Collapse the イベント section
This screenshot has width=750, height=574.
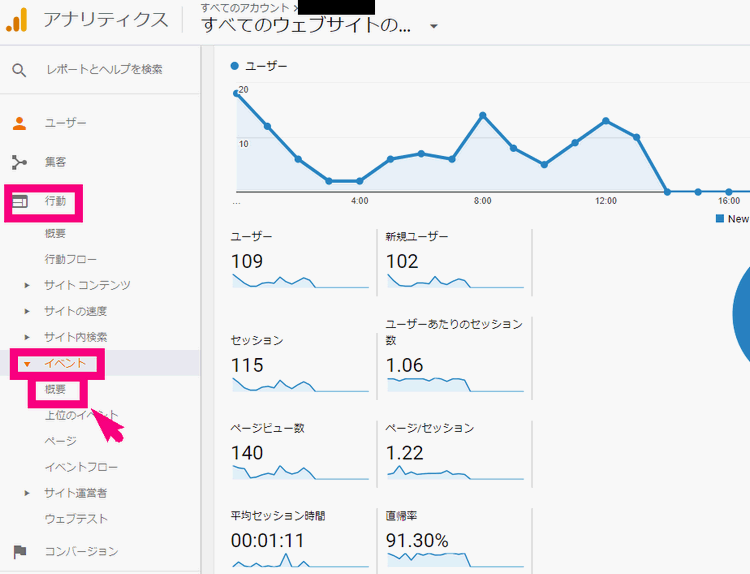(x=27, y=364)
